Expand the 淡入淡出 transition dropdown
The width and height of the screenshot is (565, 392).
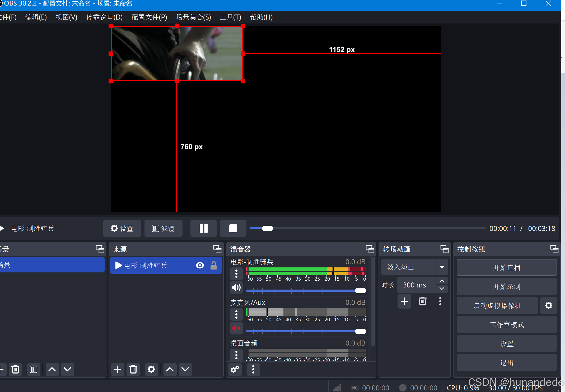(442, 267)
